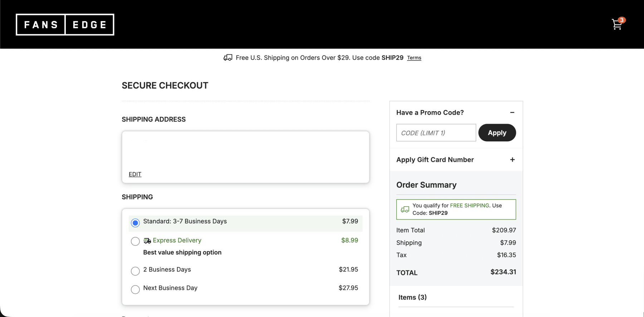
Task: Click the cart item count badge
Action: 622,20
